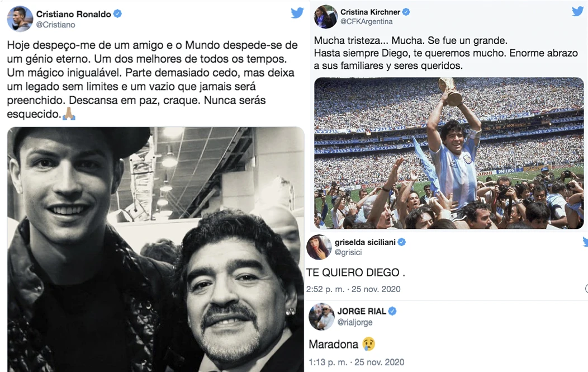Click the verified badge next to JORGE RIAL
The image size is (588, 372).
click(x=392, y=311)
